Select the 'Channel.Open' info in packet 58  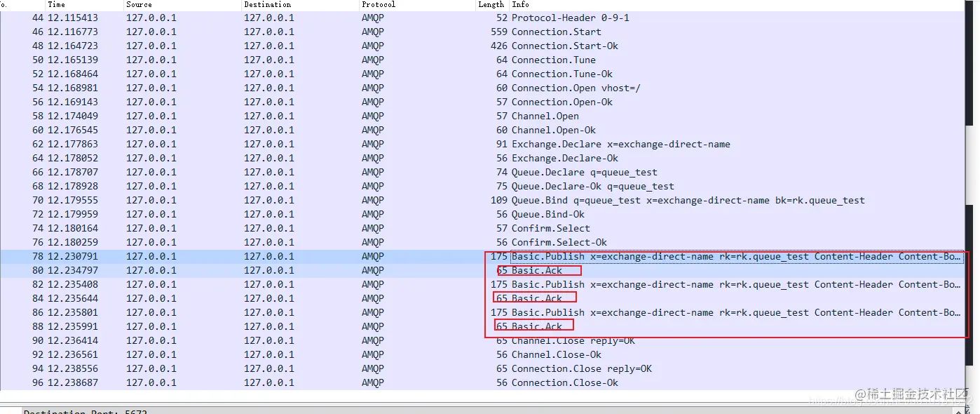point(545,116)
